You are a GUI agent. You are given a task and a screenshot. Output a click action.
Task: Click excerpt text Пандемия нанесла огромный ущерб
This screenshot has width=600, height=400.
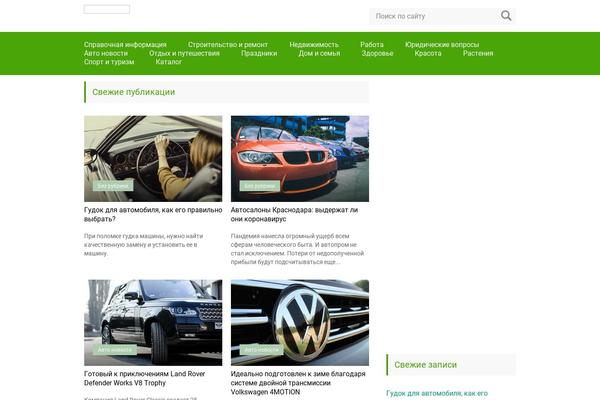[297, 249]
